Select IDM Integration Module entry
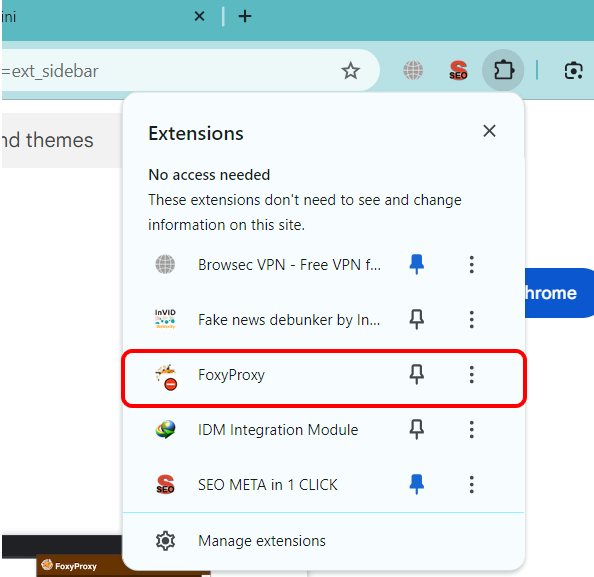This screenshot has width=594, height=577. [278, 430]
